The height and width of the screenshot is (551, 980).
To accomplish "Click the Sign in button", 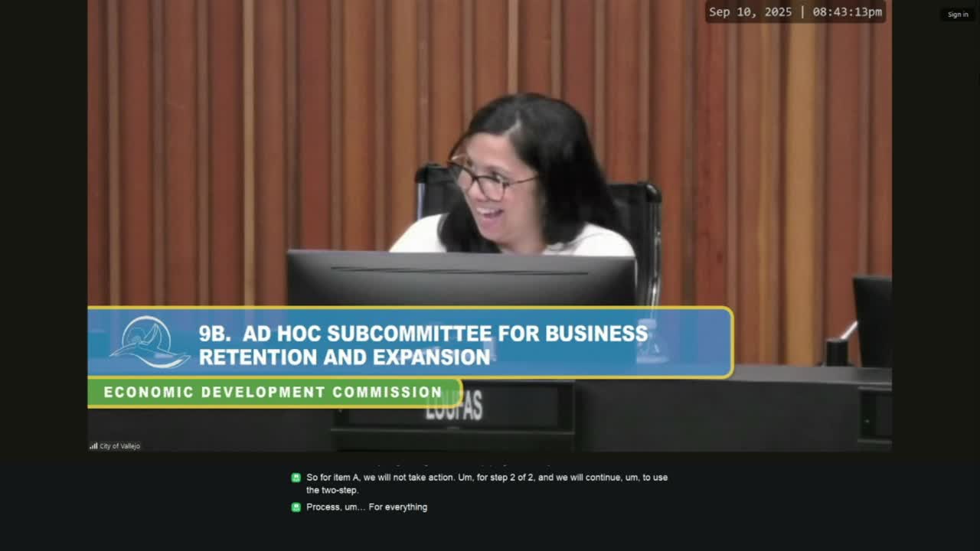I will 958,14.
